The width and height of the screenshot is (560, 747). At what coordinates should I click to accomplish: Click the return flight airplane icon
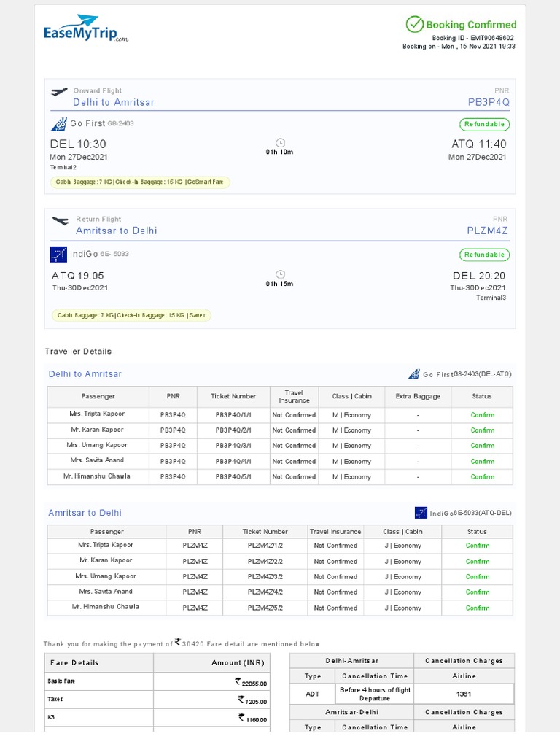coord(61,220)
